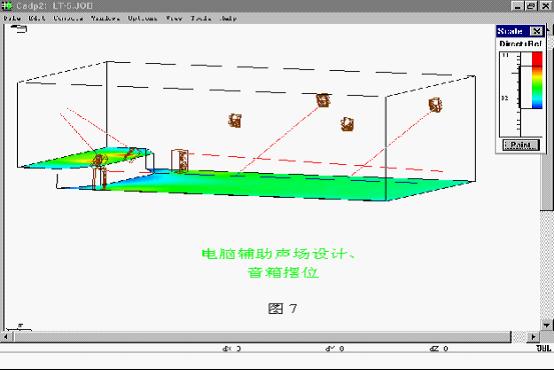Click the dZ value in status bar
Image resolution: width=554 pixels, height=370 pixels.
pos(439,349)
